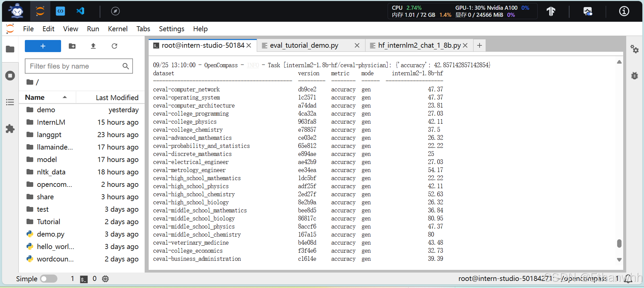Click the terminal icon in status bar

84,279
